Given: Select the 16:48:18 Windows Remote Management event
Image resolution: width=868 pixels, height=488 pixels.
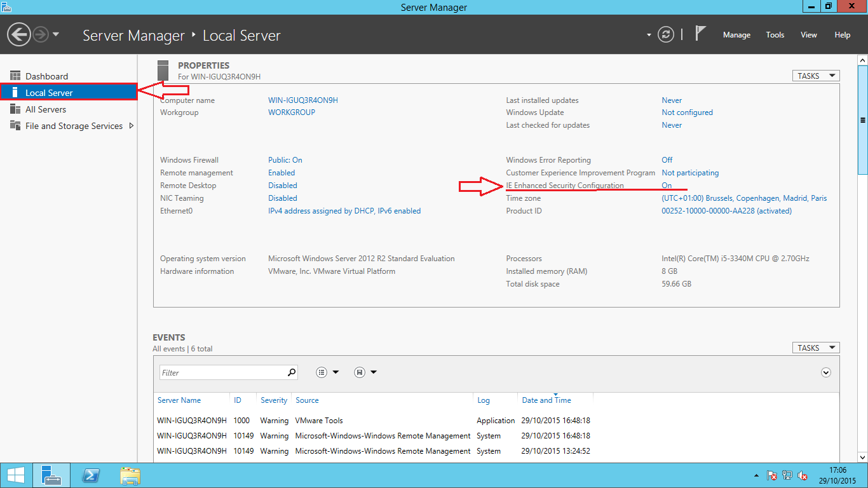Looking at the screenshot, I should pyautogui.click(x=496, y=436).
